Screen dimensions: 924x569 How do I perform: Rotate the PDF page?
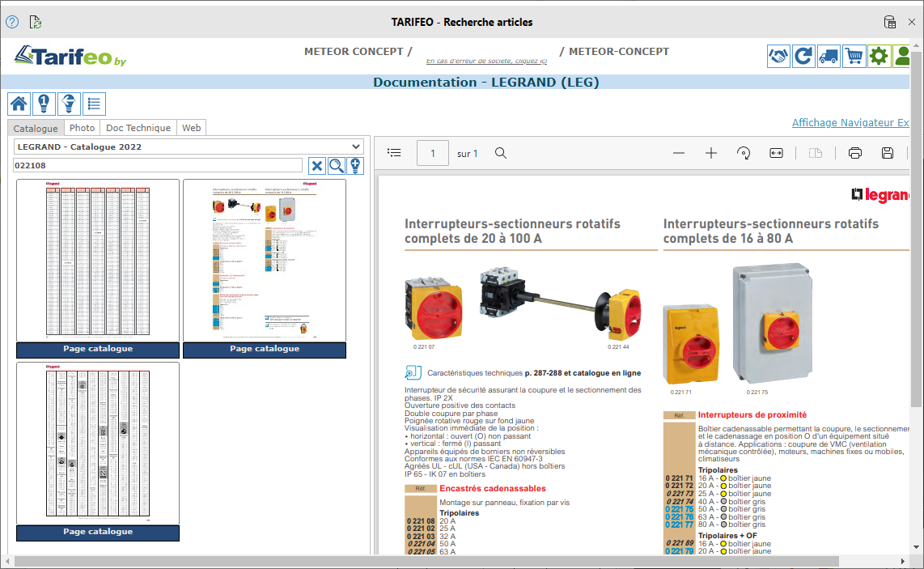(744, 153)
